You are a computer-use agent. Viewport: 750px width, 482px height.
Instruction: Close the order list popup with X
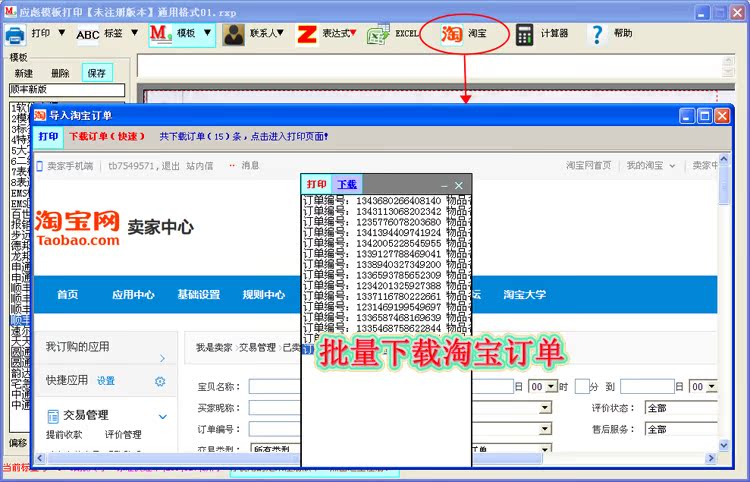click(x=459, y=186)
